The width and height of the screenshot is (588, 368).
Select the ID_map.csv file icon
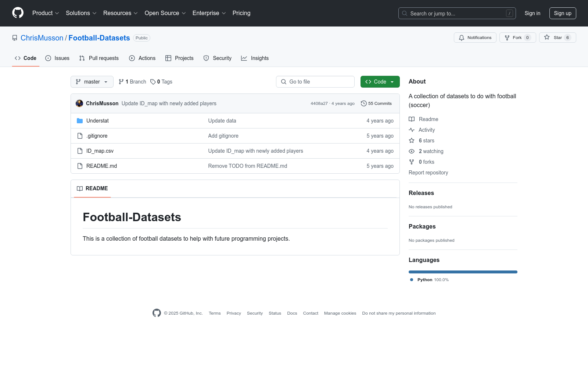click(80, 151)
